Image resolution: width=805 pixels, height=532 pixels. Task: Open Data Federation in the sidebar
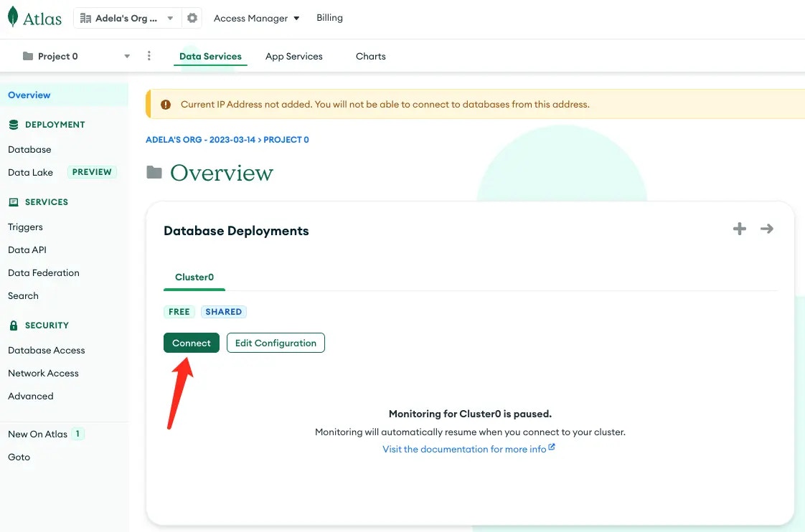pos(44,273)
